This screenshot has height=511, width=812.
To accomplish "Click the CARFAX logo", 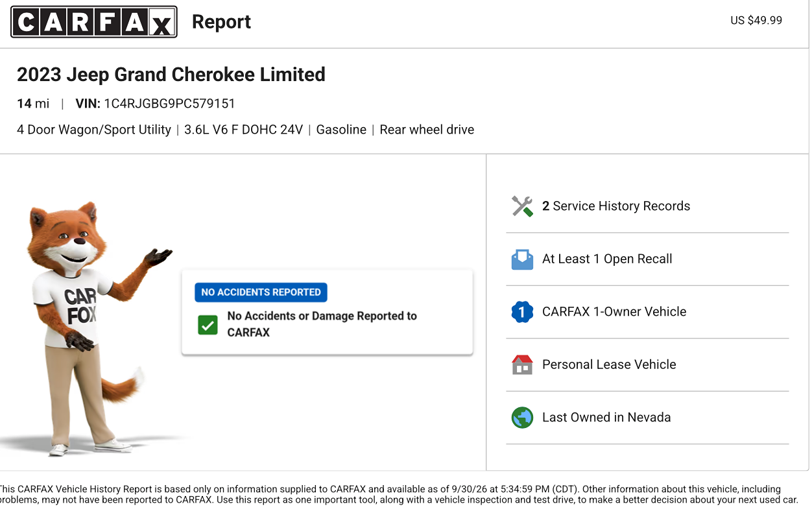I will point(94,22).
